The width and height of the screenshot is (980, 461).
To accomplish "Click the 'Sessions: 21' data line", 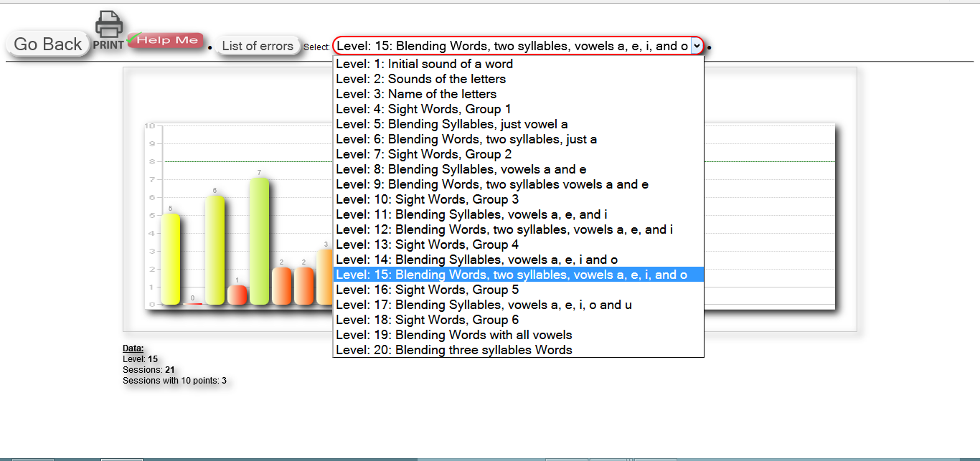I will point(149,370).
